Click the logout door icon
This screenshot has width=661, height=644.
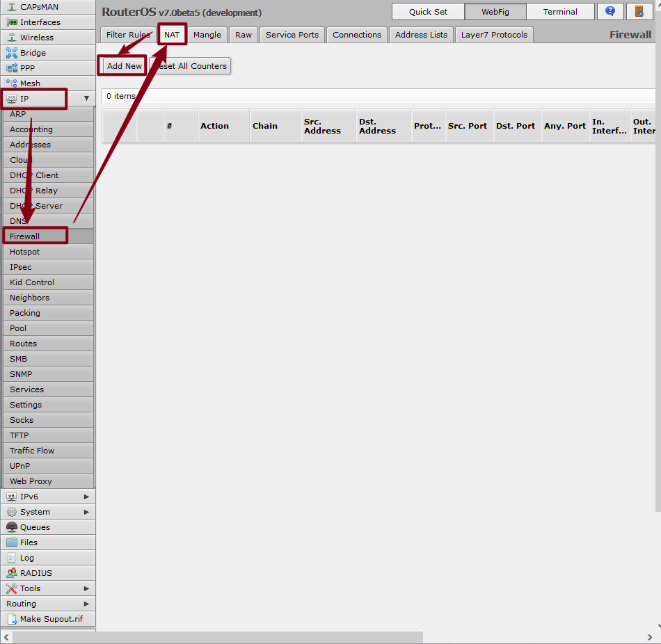[x=639, y=12]
